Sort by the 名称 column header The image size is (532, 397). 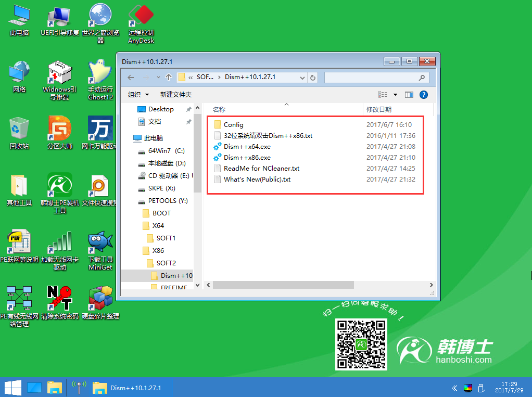pos(219,109)
